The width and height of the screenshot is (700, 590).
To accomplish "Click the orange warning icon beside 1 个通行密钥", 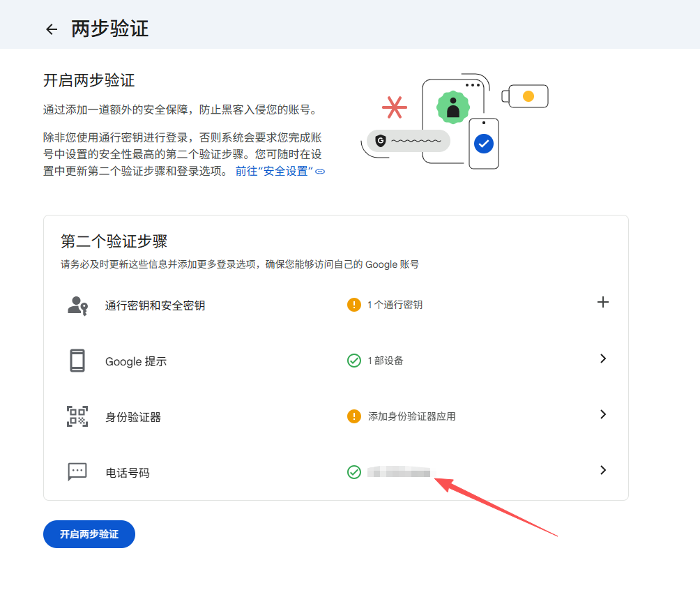I will point(354,305).
